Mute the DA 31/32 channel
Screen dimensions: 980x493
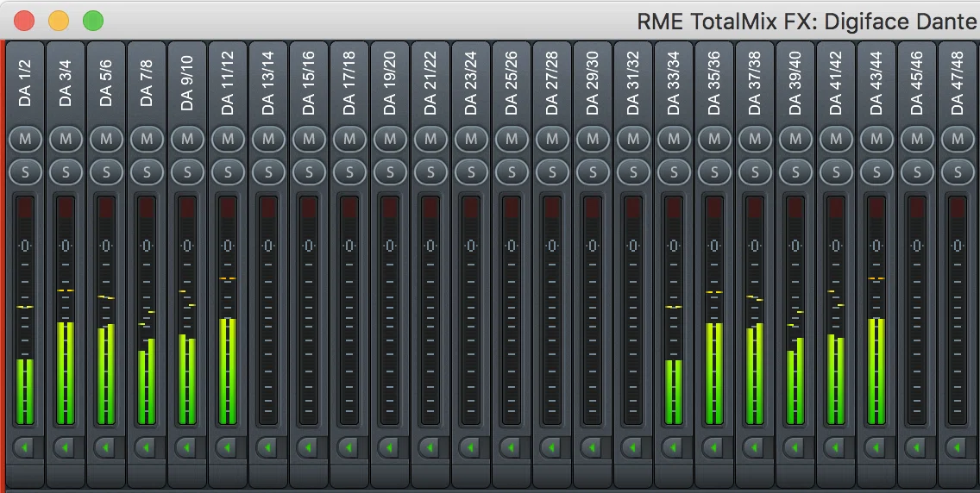(x=633, y=139)
